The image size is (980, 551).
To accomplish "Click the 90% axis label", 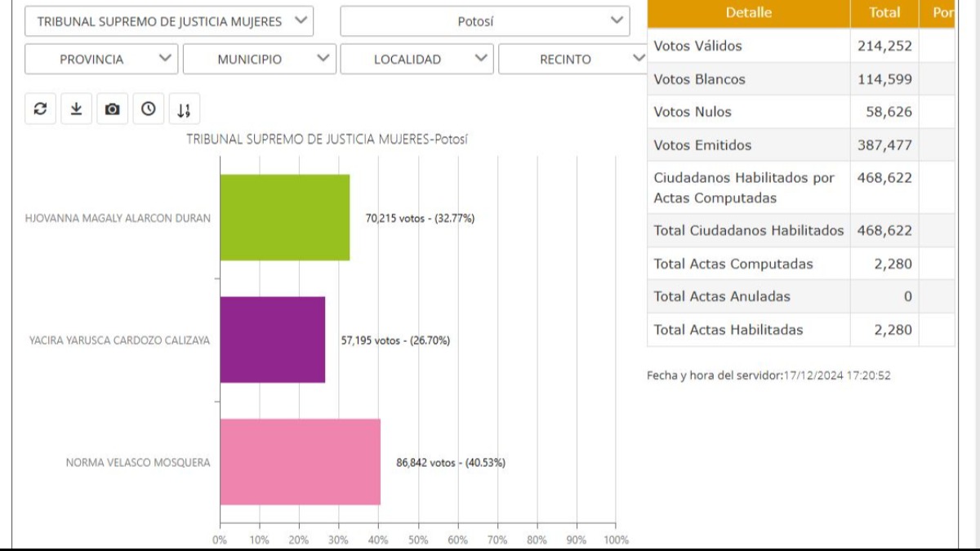I will (577, 540).
